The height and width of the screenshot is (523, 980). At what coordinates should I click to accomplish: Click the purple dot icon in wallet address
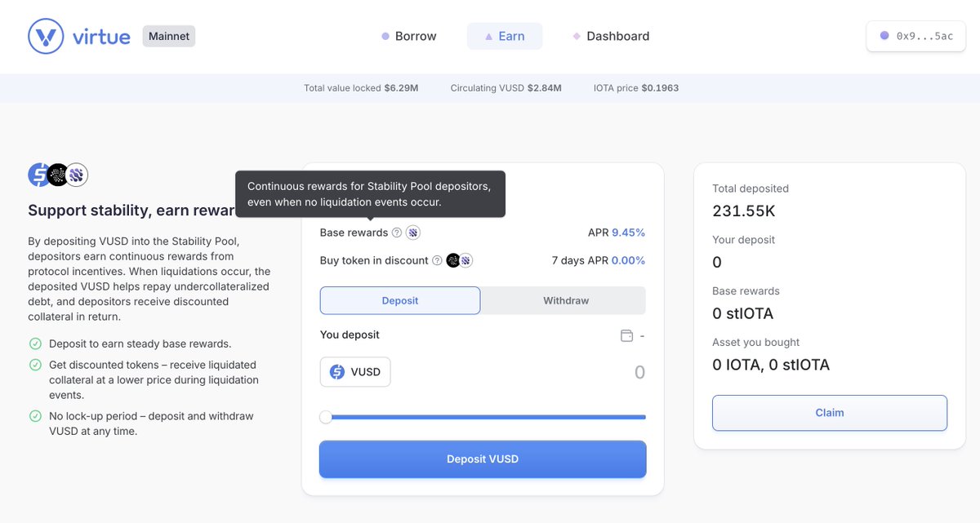(x=884, y=36)
